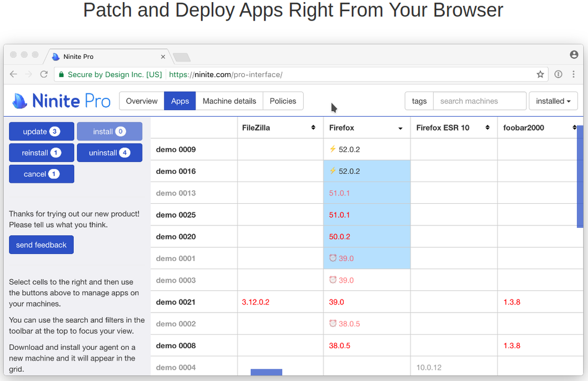The width and height of the screenshot is (588, 381).
Task: Click the browser forward arrow
Action: tap(28, 74)
